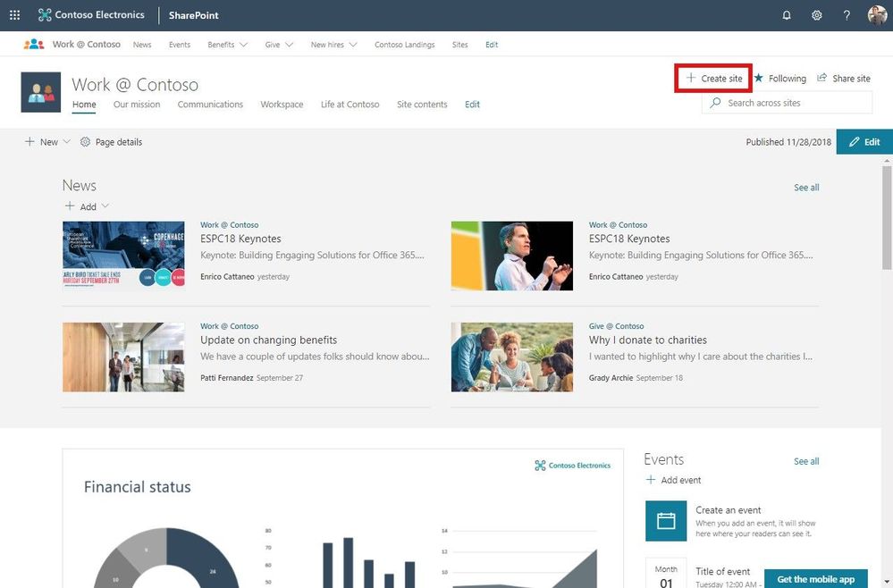Viewport: 893px width, 588px height.
Task: Open Contoso Landings in hub navigation
Action: click(404, 45)
